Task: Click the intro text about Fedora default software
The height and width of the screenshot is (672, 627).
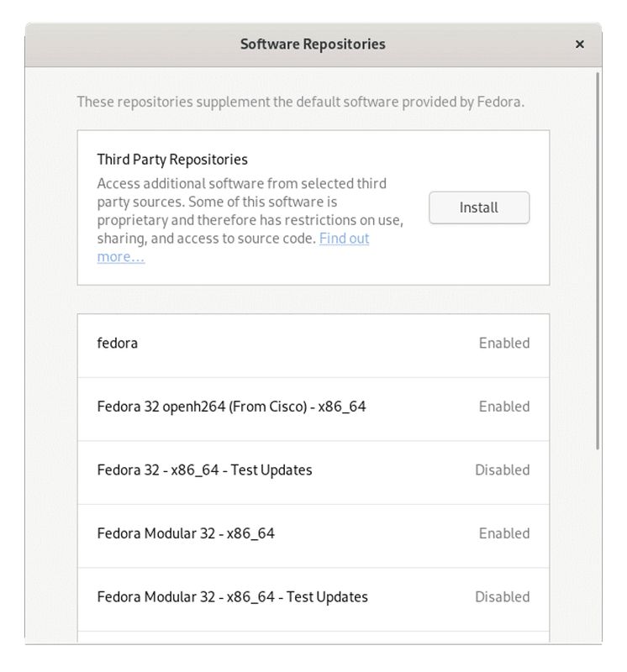Action: [x=300, y=102]
